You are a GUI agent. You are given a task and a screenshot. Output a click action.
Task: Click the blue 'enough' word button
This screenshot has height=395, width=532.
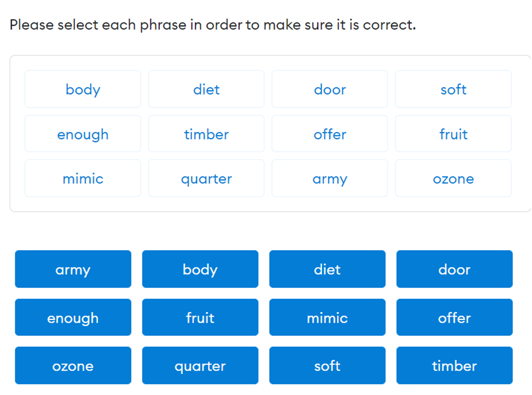tap(73, 318)
